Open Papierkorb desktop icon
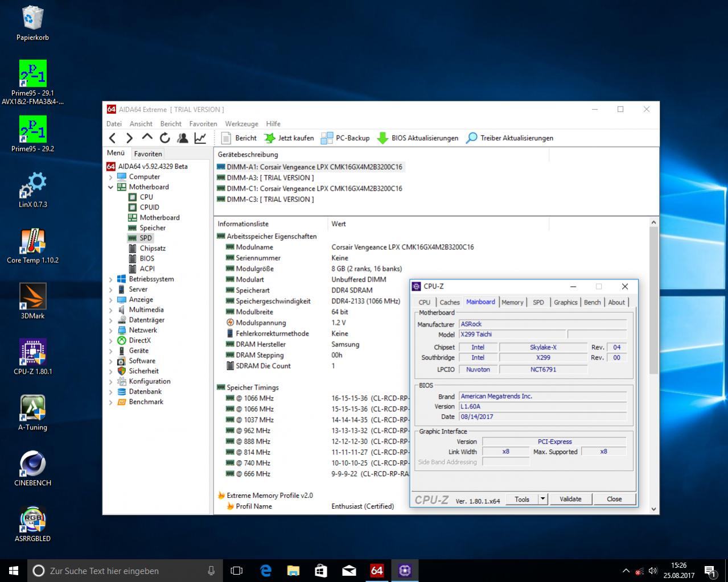728x582 pixels. click(x=32, y=24)
